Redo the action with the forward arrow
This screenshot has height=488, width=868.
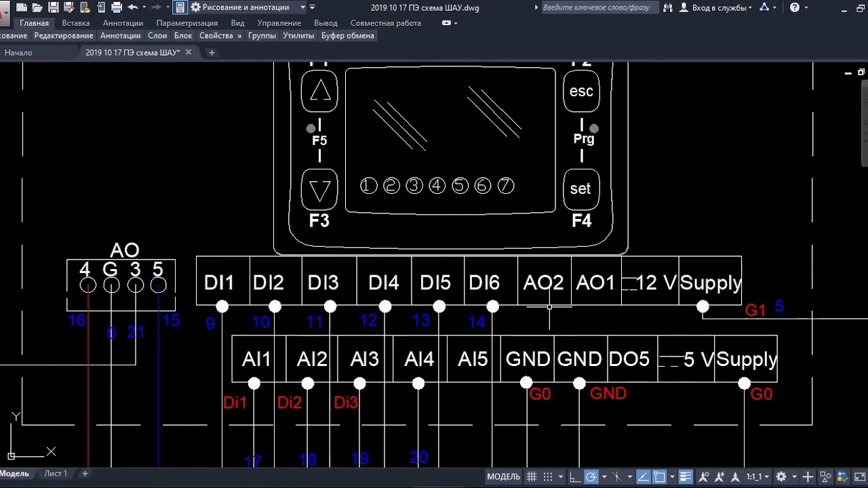click(x=156, y=7)
